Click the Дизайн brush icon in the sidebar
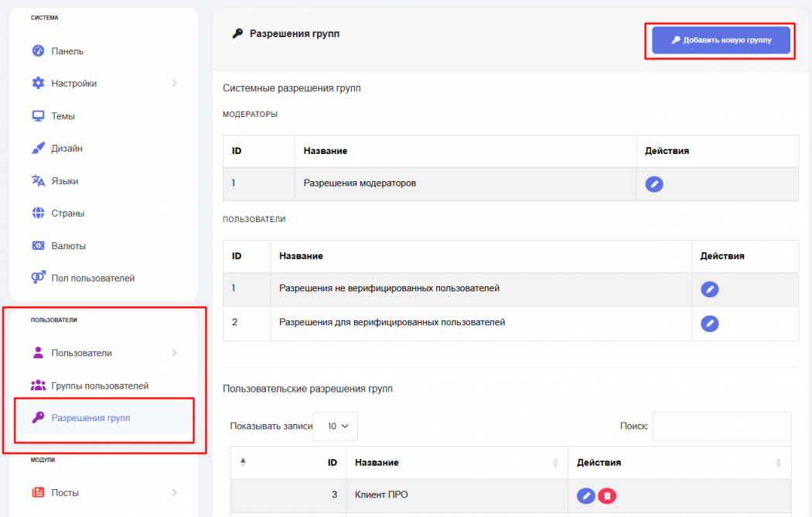The width and height of the screenshot is (812, 517). pos(38,149)
